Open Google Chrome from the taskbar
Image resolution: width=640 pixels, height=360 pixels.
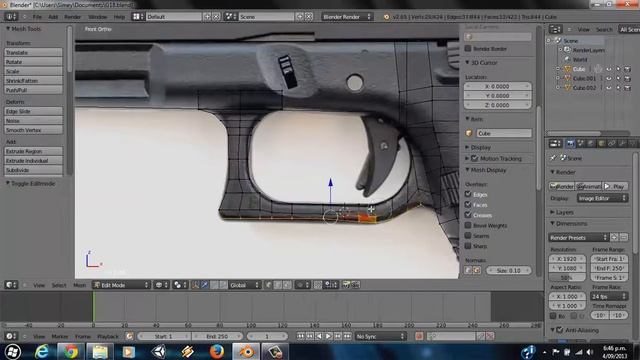pos(71,351)
